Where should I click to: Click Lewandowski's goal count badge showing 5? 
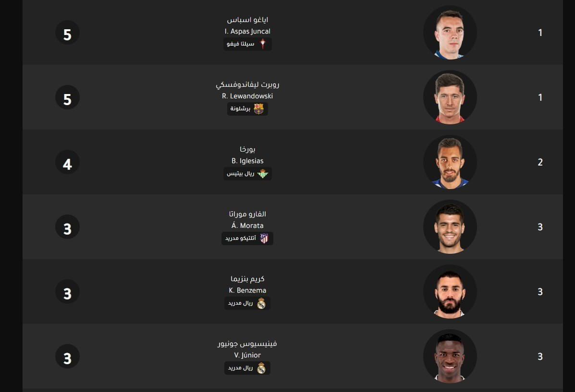click(x=67, y=97)
